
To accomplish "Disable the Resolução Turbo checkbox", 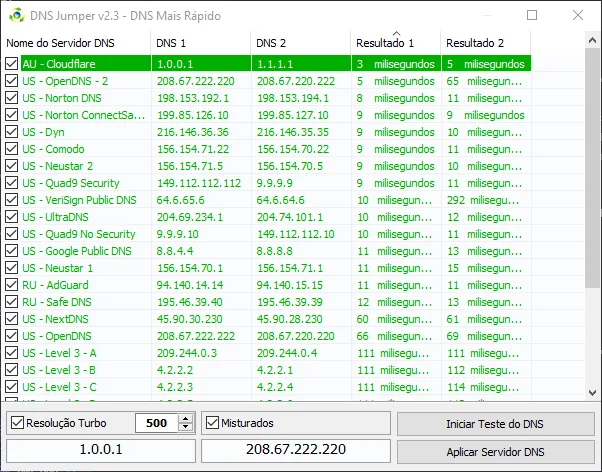I will (17, 423).
